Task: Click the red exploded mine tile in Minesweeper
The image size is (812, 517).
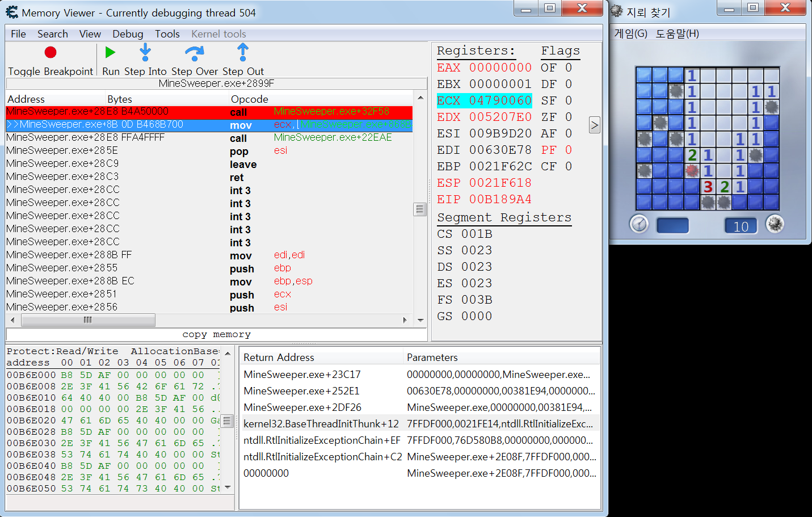Action: (692, 170)
